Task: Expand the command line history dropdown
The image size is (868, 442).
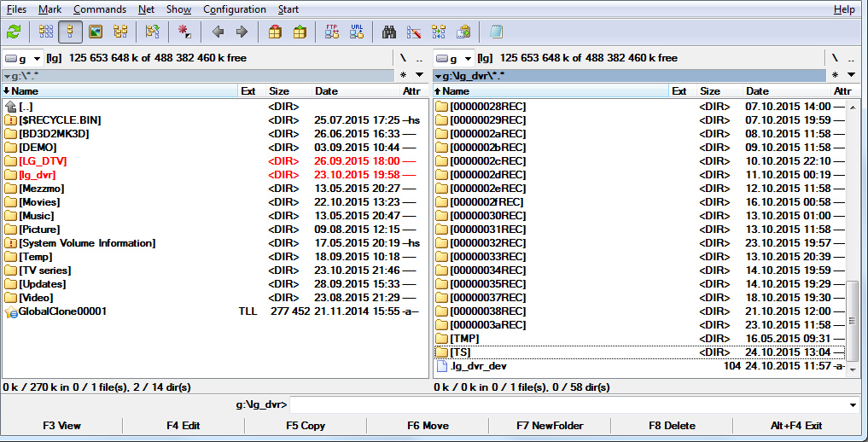Action: [x=853, y=404]
